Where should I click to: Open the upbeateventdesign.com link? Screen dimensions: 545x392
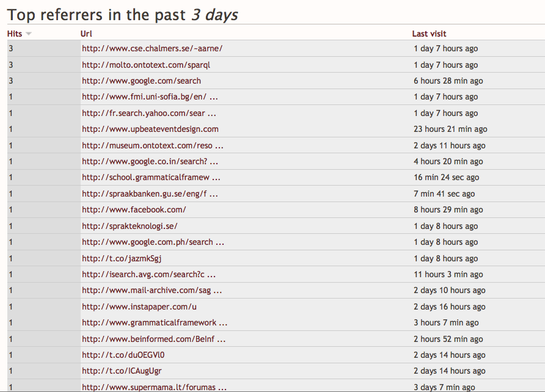point(150,129)
